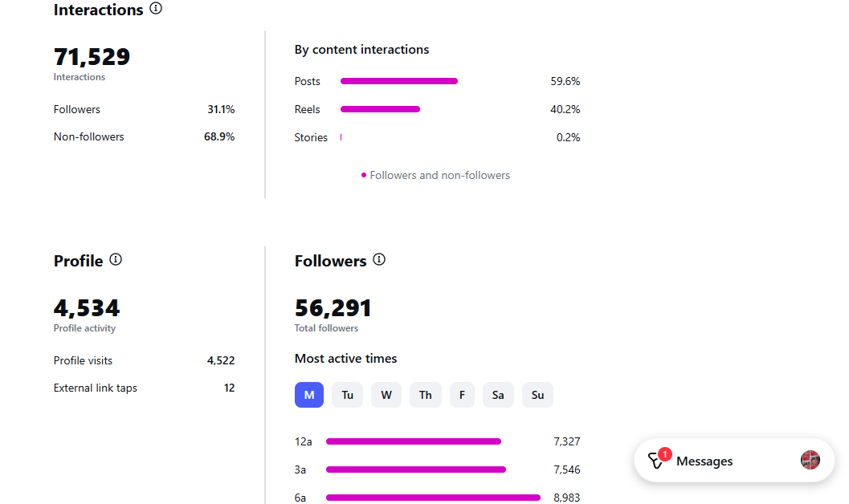Switch to Friday active times
849x504 pixels.
(462, 395)
